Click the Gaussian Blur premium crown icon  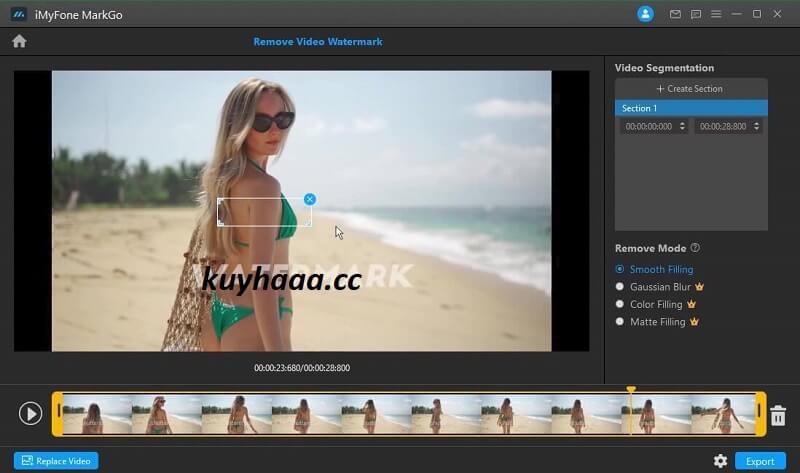pos(699,287)
